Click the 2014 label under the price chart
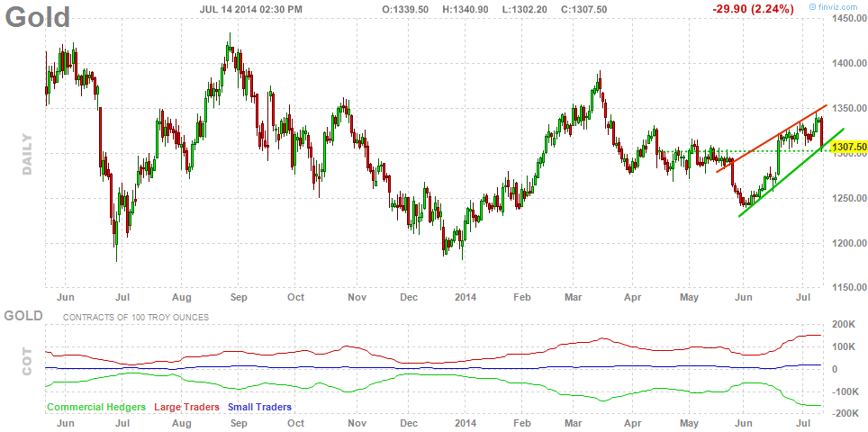The height and width of the screenshot is (432, 868). pos(464,298)
